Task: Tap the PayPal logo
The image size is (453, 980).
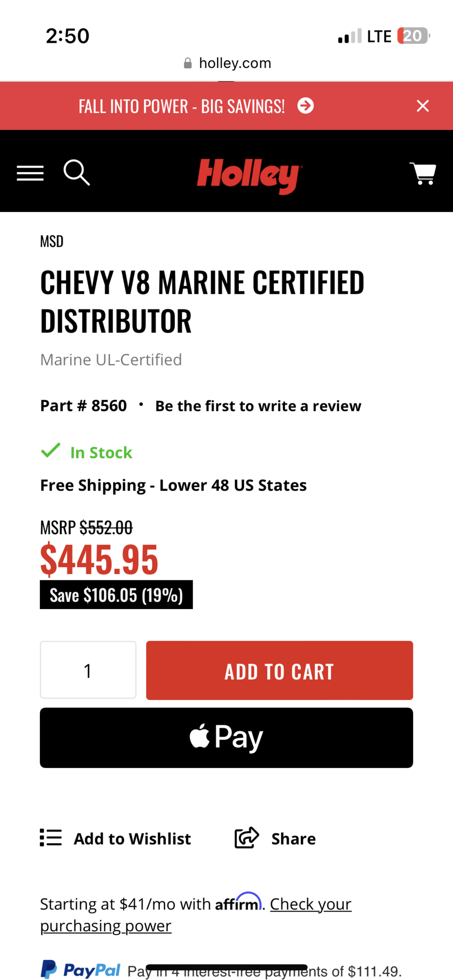Action: coord(81,970)
